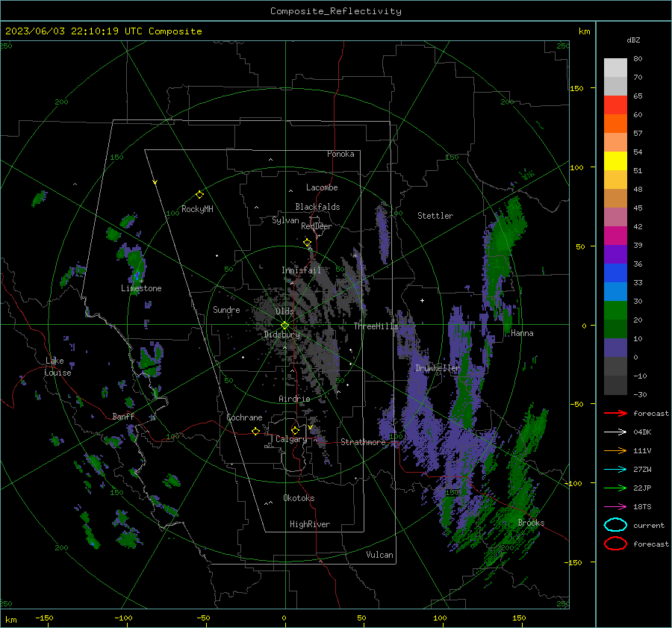The image size is (672, 628).
Task: Click the Hanna city label
Action: click(522, 333)
